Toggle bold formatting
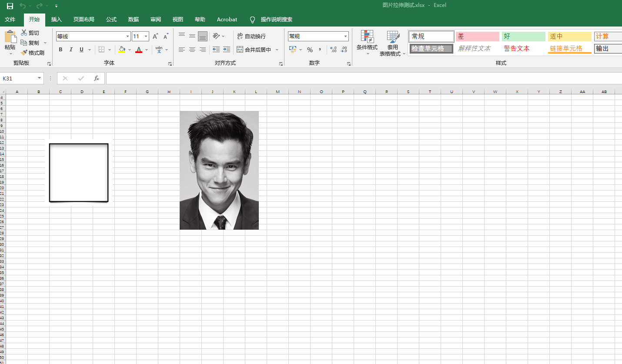Viewport: 622px width, 364px height. pyautogui.click(x=60, y=50)
